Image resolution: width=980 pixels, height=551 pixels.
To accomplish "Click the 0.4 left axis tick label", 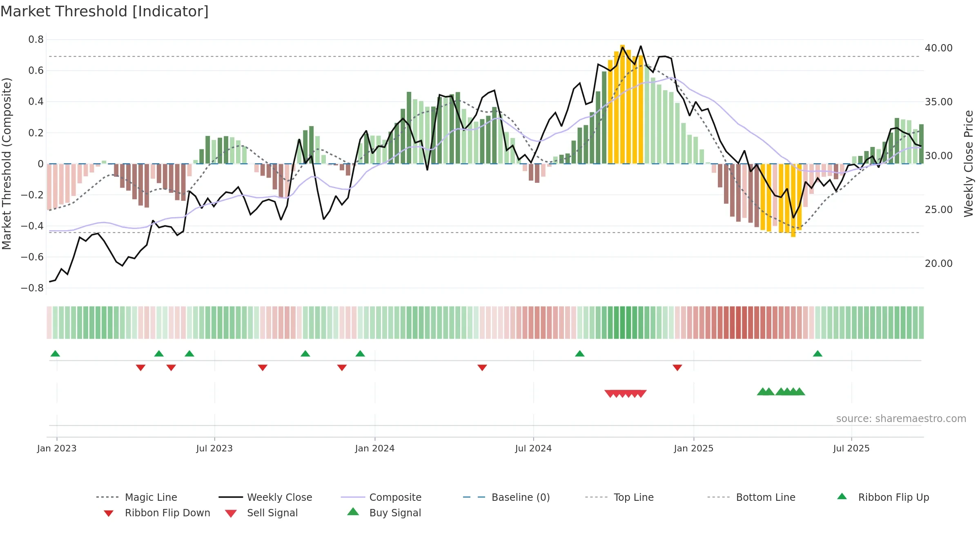I will [x=36, y=102].
